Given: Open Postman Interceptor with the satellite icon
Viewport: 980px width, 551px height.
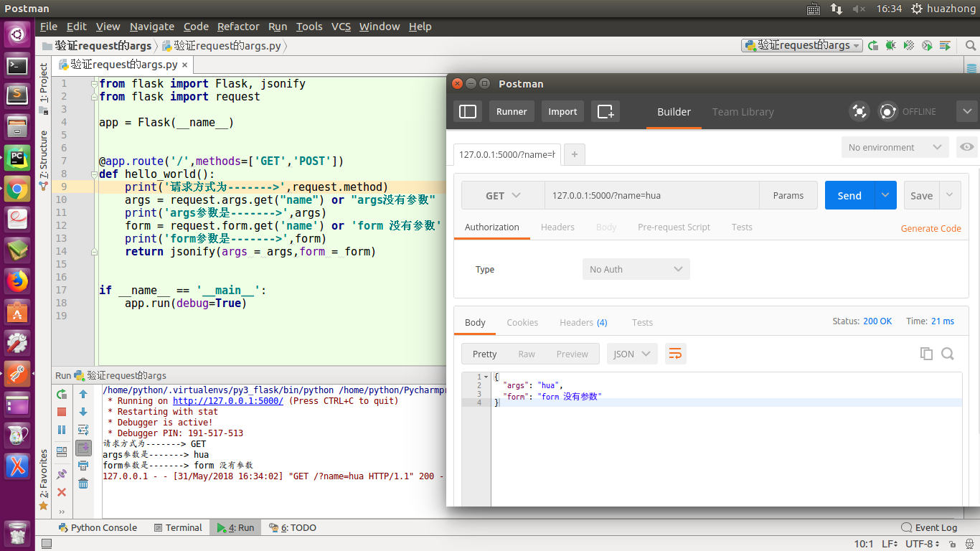Looking at the screenshot, I should tap(859, 111).
